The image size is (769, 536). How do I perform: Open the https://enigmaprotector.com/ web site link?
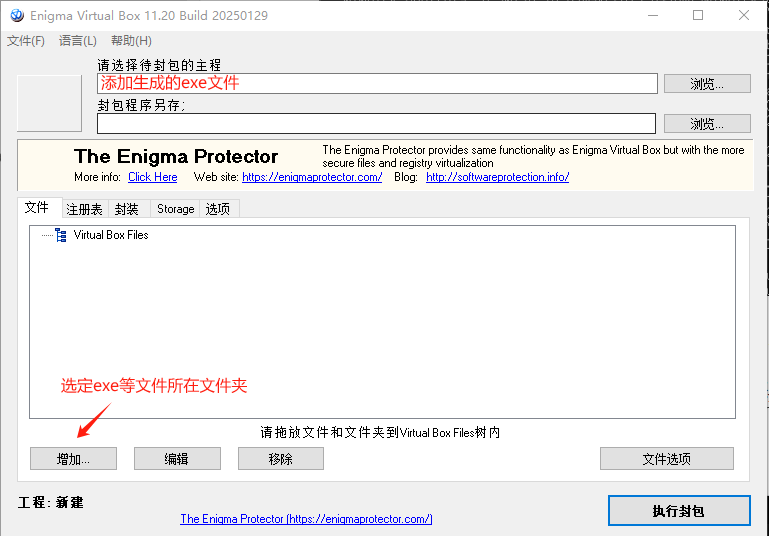pos(312,177)
